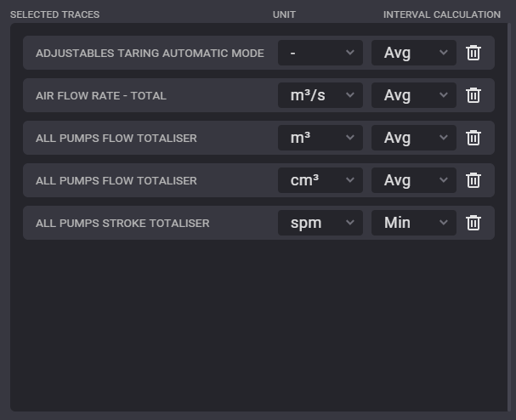The image size is (516, 420).
Task: Open unit dropdown for Adjustables Taring Automatic Mode
Action: pyautogui.click(x=320, y=53)
